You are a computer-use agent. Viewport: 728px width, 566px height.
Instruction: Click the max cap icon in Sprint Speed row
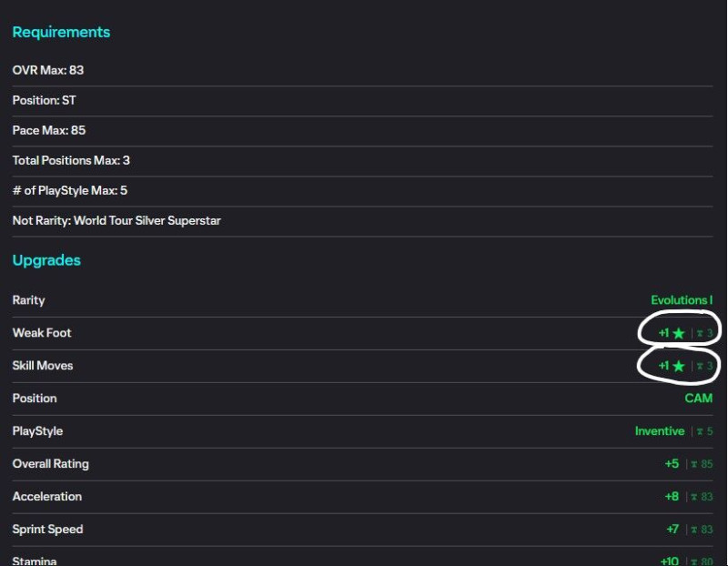tap(693, 531)
